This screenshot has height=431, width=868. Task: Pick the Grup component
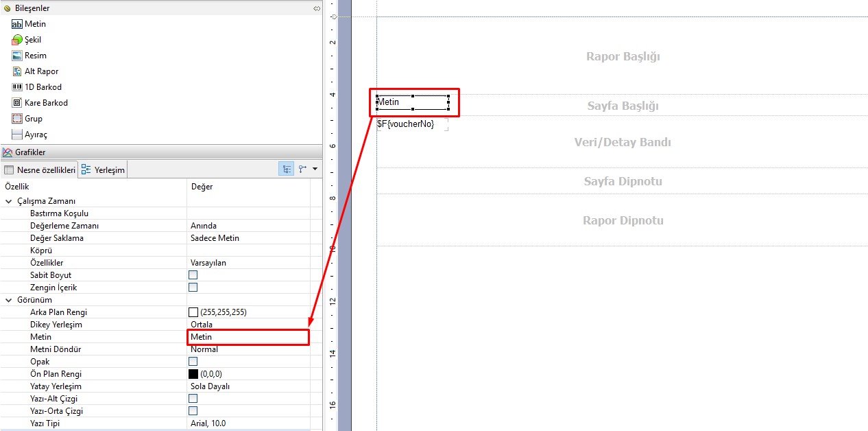(x=33, y=119)
